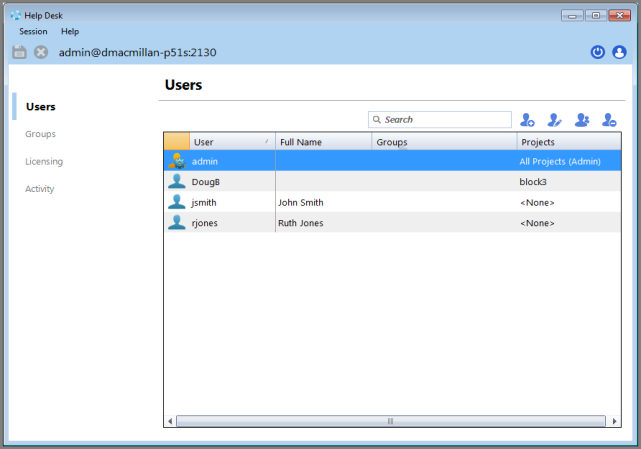641x449 pixels.
Task: Click the scroll left arrow
Action: tap(170, 421)
